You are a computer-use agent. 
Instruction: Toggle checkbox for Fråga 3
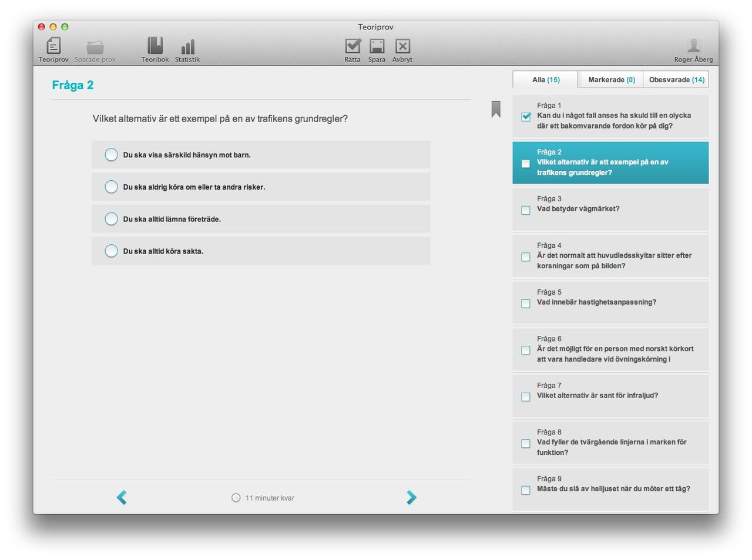click(526, 210)
